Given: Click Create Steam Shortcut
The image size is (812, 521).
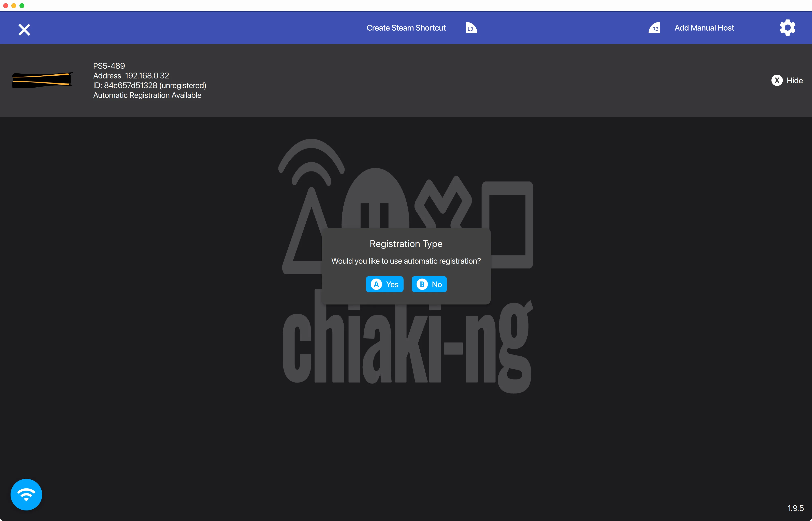Looking at the screenshot, I should 406,28.
